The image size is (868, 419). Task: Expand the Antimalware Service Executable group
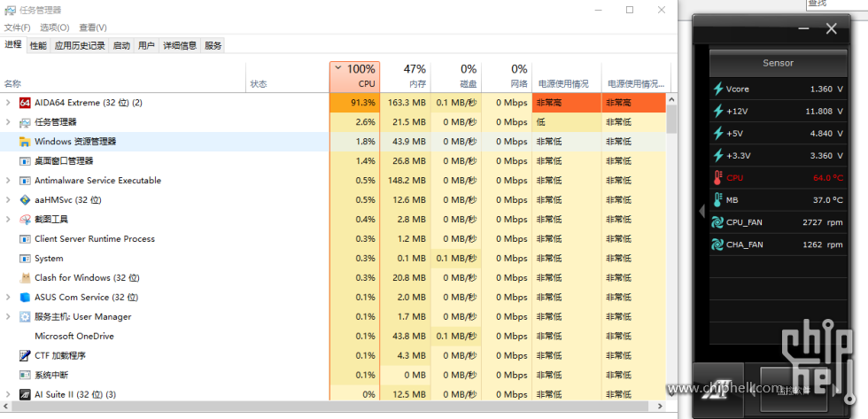[8, 181]
